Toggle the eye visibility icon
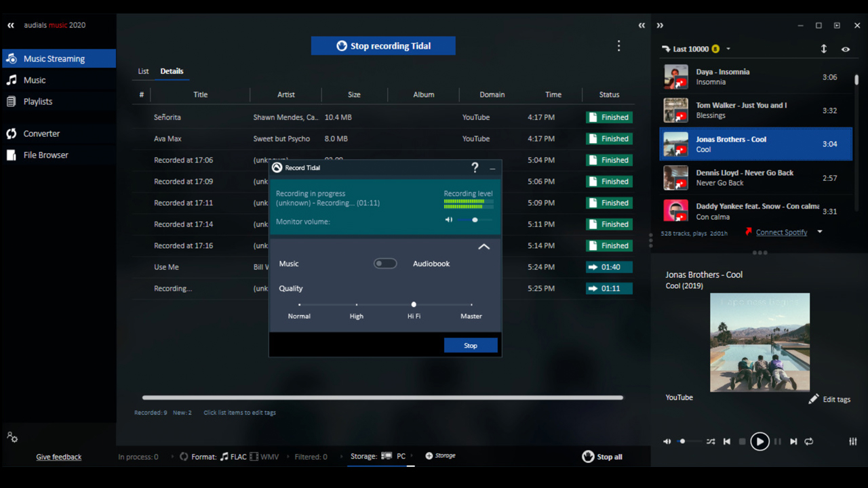 846,49
